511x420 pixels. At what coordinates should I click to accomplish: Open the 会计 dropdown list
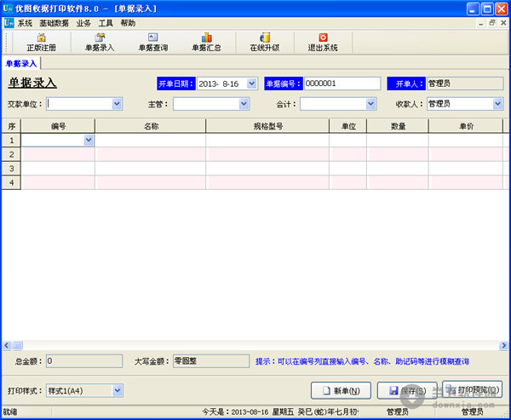coord(370,104)
